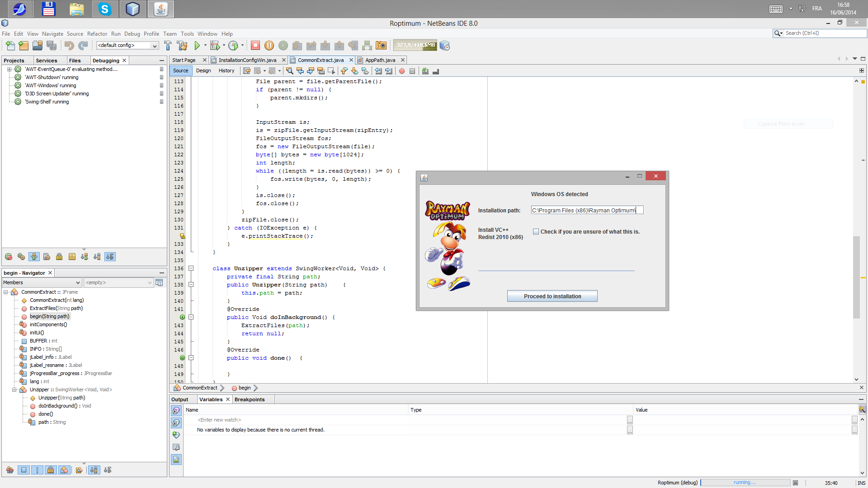Toggle Show Fields filter in Navigator
This screenshot has height=488, width=868.
[x=24, y=470]
